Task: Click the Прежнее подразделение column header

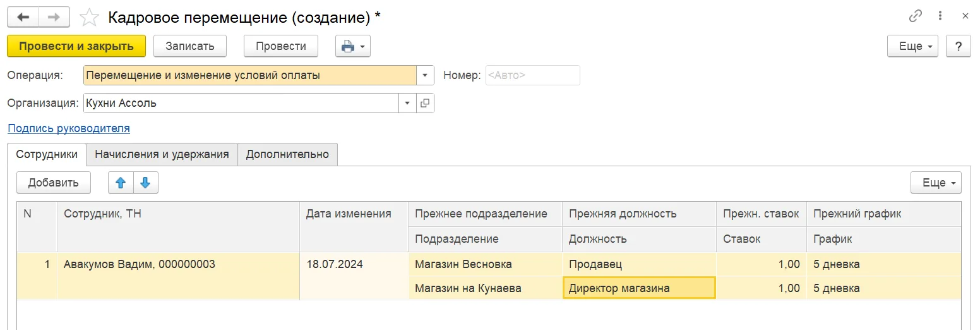Action: tap(485, 214)
